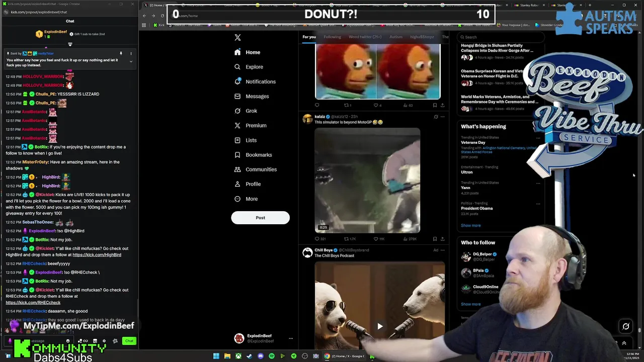Expand the leaderboard arrow under ExplodinBeef in chat
Viewport: 644px width, 362px height.
[70, 44]
